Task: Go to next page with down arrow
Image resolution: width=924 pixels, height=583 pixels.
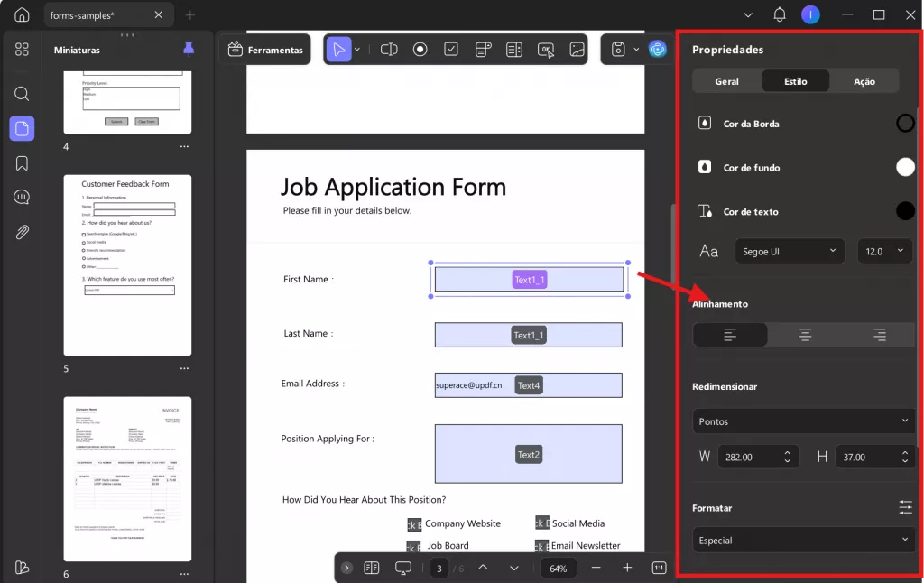Action: click(513, 568)
